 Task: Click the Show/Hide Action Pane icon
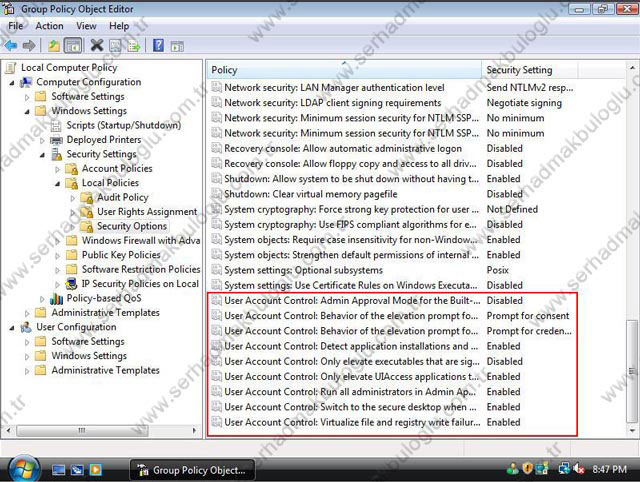[177, 46]
